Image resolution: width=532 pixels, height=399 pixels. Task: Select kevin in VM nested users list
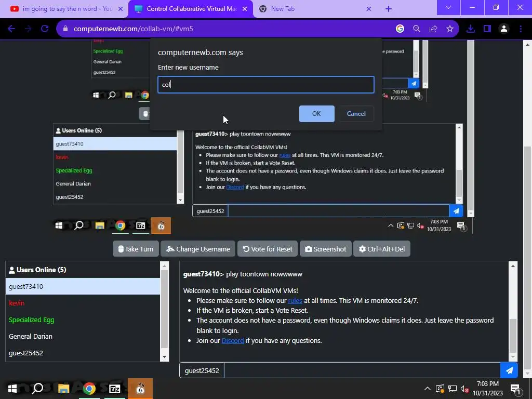pyautogui.click(x=115, y=157)
